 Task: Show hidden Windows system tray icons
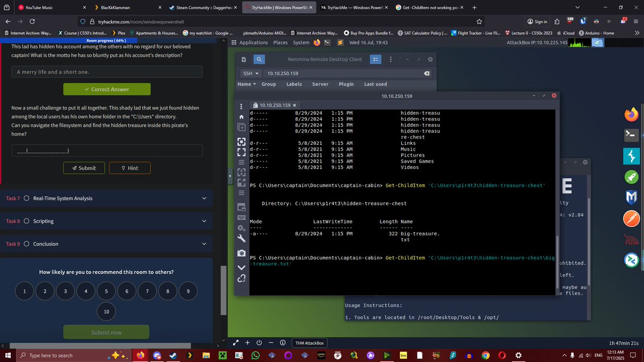point(565,355)
